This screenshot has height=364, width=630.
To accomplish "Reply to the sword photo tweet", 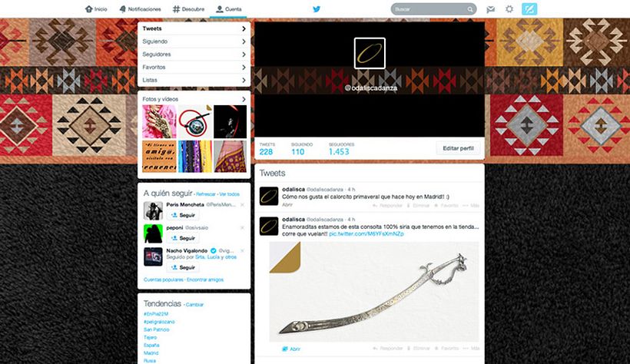I will coord(387,349).
